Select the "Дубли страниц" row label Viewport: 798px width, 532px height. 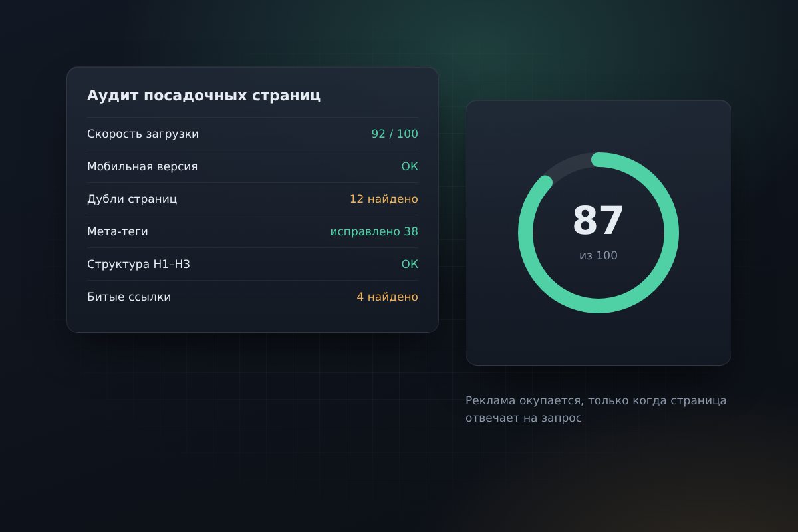(132, 199)
